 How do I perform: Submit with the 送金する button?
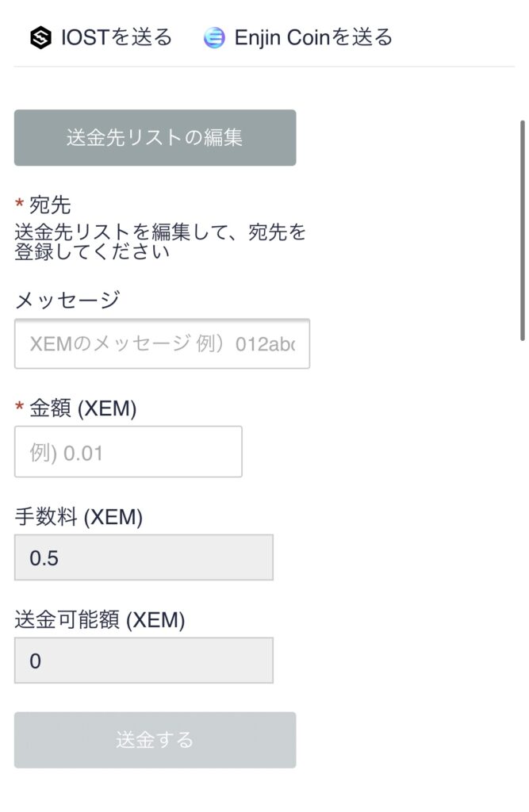click(x=155, y=740)
